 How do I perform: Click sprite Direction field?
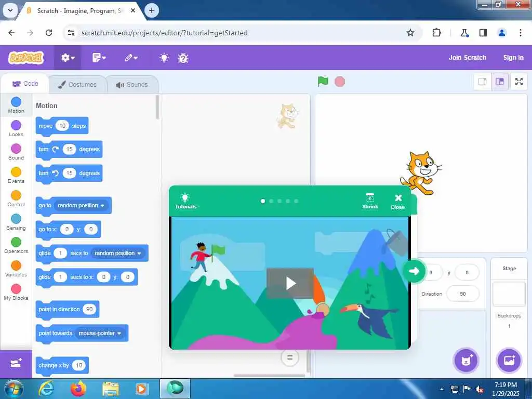pyautogui.click(x=463, y=294)
